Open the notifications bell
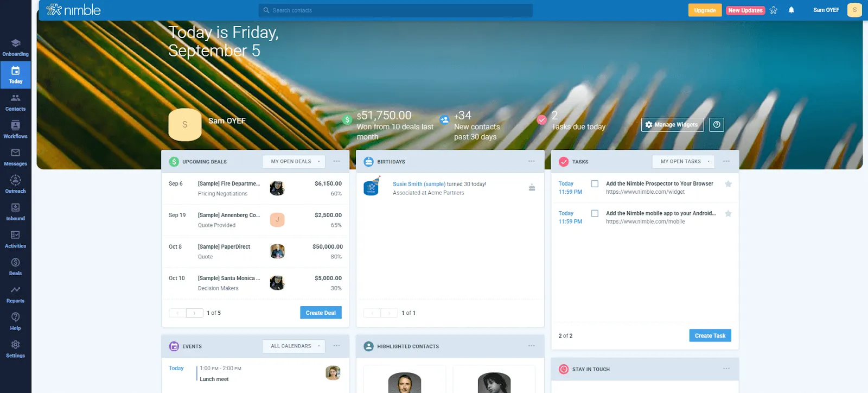The height and width of the screenshot is (393, 868). point(792,10)
